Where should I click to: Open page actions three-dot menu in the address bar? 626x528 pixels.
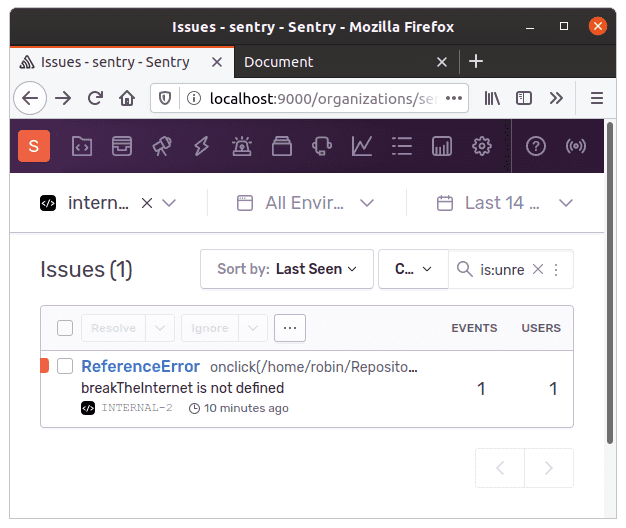click(x=454, y=98)
